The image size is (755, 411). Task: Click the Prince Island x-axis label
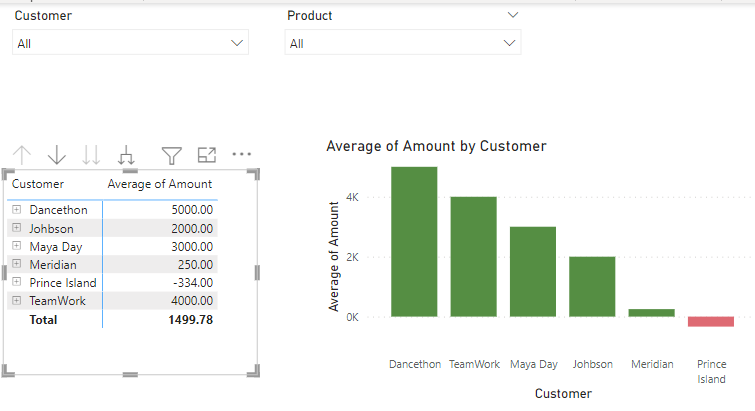click(x=711, y=372)
